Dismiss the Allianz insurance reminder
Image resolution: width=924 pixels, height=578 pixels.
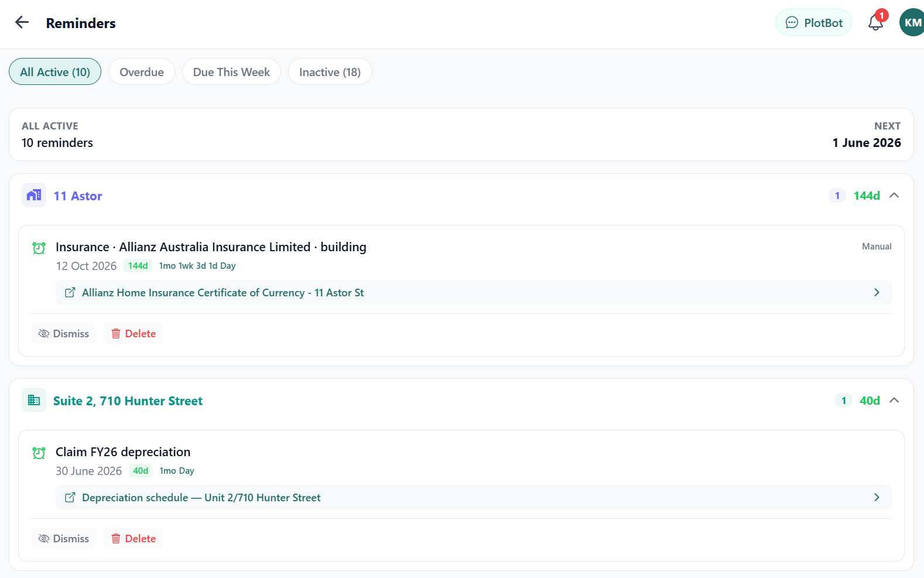coord(63,333)
